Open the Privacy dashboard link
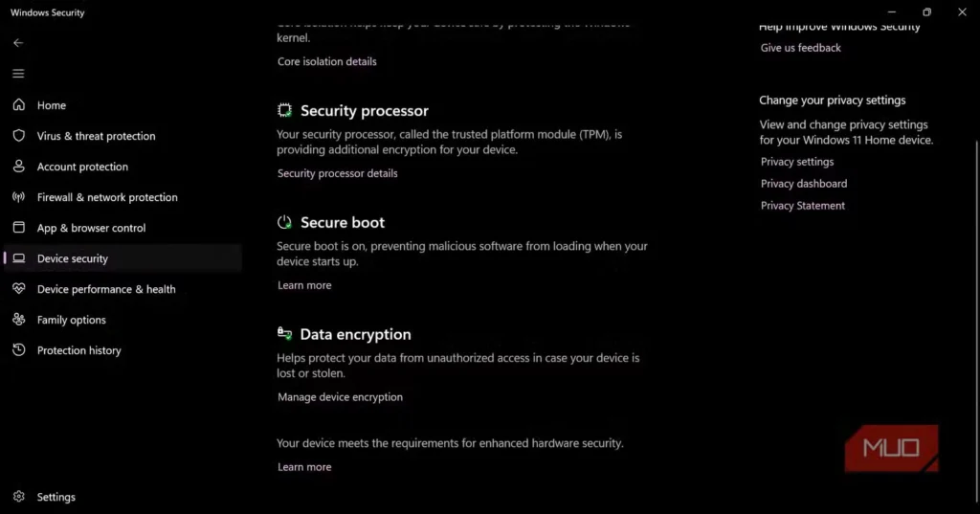Screen dimensions: 980x514 (803, 184)
